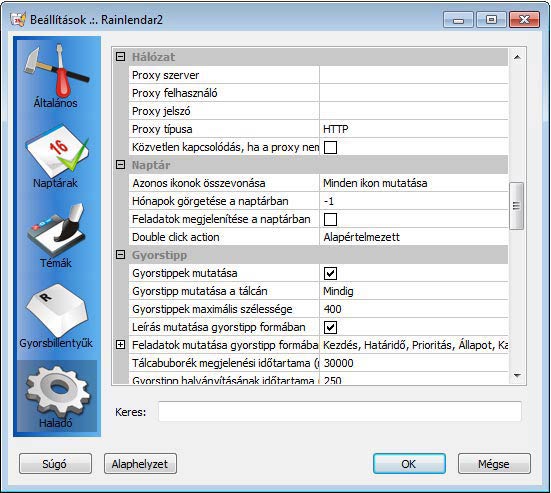
Task: Click scrollbar down arrow in settings list
Action: tap(517, 376)
